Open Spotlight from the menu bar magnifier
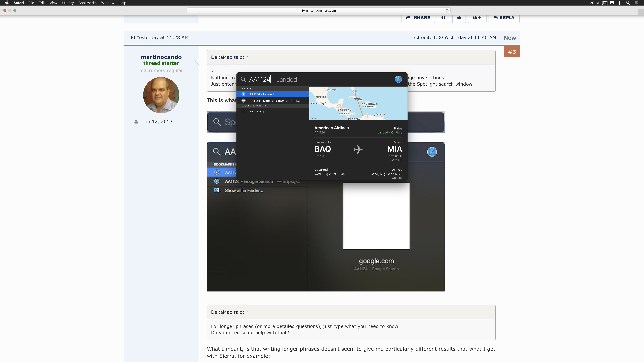 pos(628,3)
